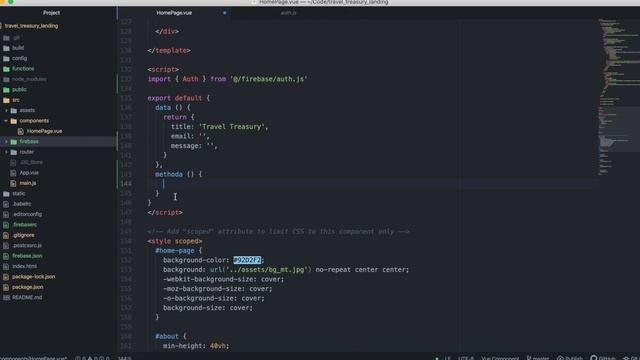Click the README.md file icon
The width and height of the screenshot is (640, 360).
[6, 298]
